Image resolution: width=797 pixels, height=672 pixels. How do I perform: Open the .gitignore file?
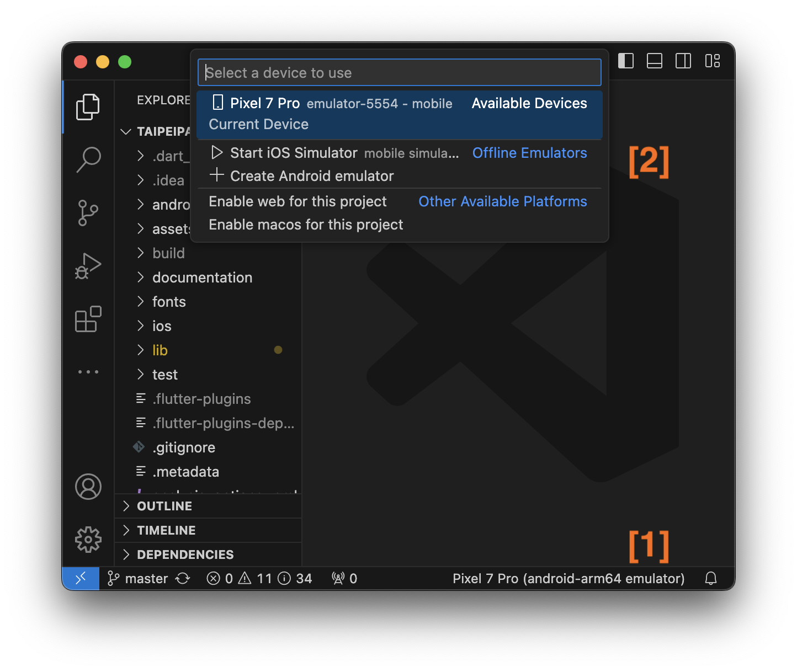pyautogui.click(x=209, y=447)
